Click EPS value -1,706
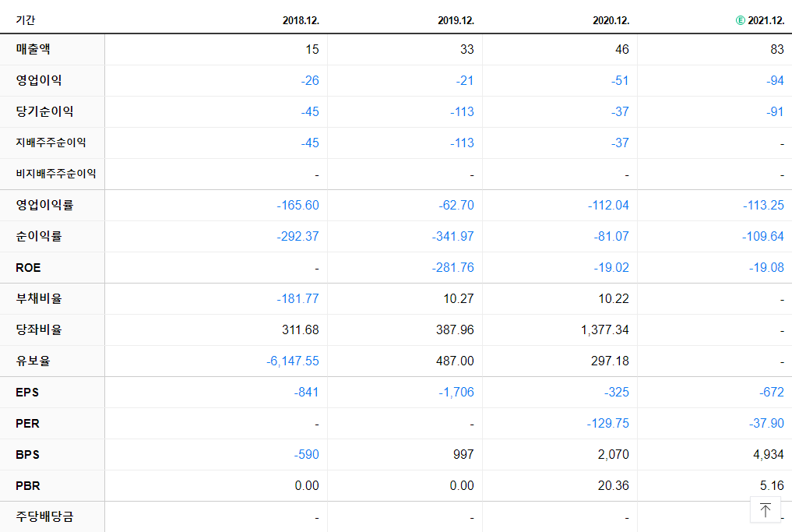Image resolution: width=792 pixels, height=532 pixels. pyautogui.click(x=456, y=392)
